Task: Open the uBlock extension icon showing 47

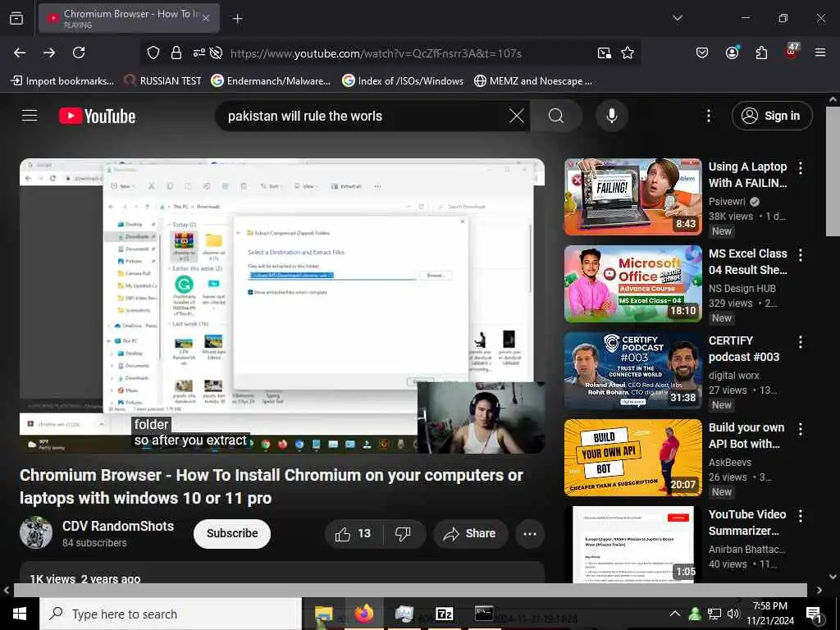Action: [792, 51]
